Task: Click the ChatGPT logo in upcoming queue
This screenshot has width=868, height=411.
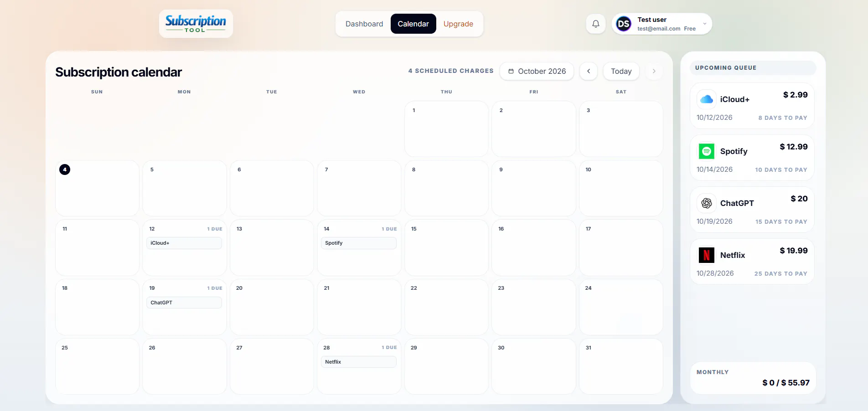Action: click(706, 203)
